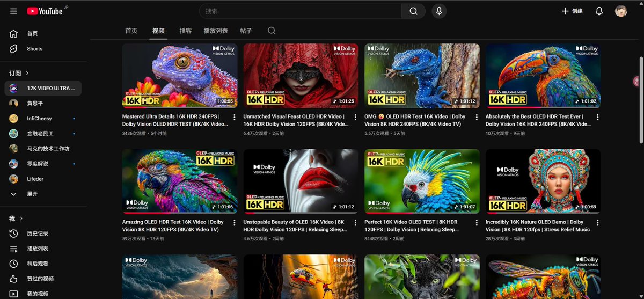Switch to the 帖子 tab
The image size is (644, 299).
[x=246, y=31]
